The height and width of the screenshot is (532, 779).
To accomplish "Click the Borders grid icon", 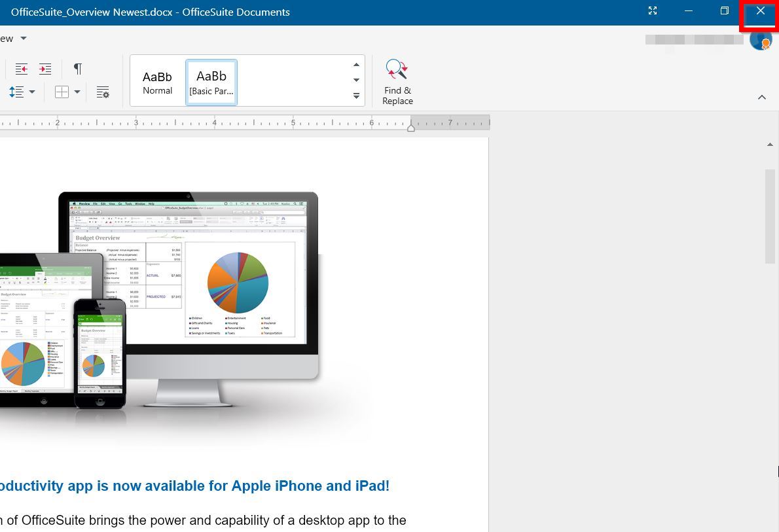I will tap(62, 92).
